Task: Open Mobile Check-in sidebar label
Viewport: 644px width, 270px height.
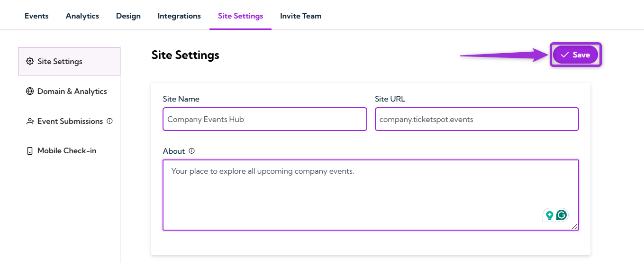Action: tap(67, 151)
